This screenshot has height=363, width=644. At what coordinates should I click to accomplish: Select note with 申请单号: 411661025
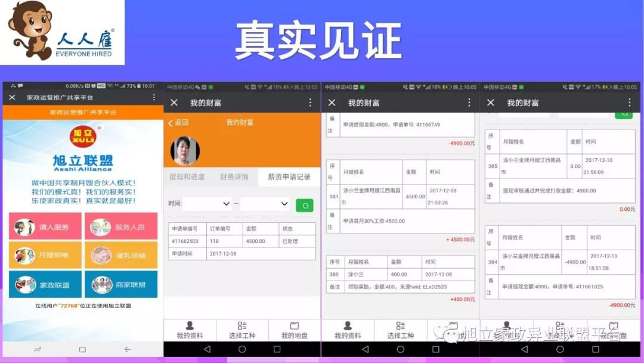pyautogui.click(x=552, y=287)
